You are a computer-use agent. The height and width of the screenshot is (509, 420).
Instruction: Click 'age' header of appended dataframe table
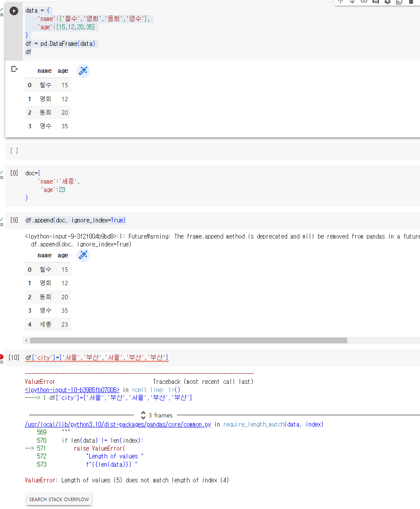pos(63,255)
